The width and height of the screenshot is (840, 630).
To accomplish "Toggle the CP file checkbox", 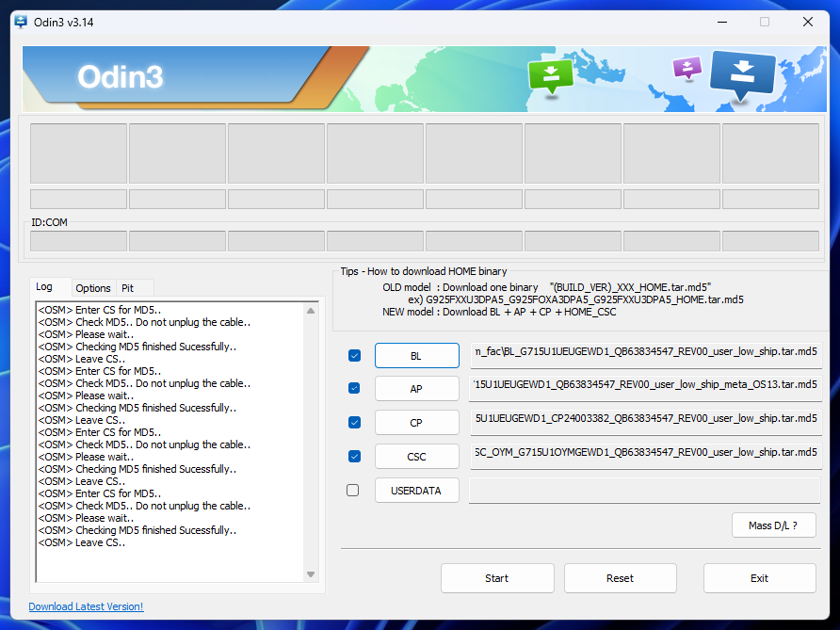I will [x=354, y=423].
